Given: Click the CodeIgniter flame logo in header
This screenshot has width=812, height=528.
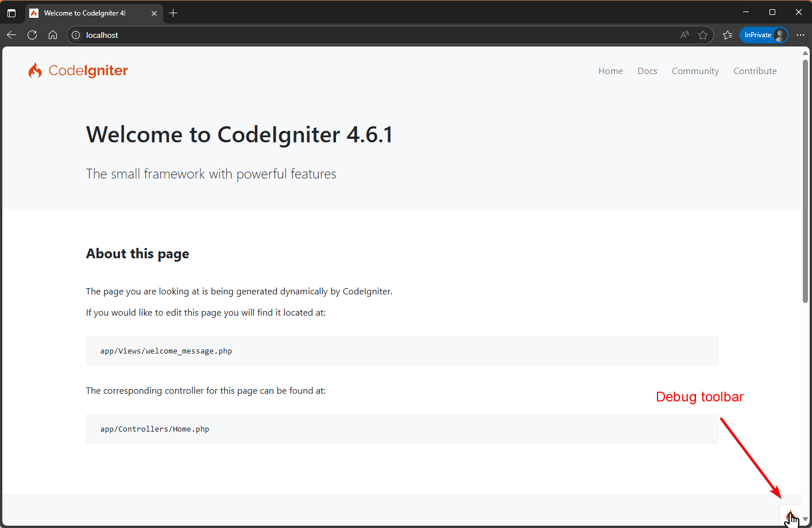Looking at the screenshot, I should [35, 71].
